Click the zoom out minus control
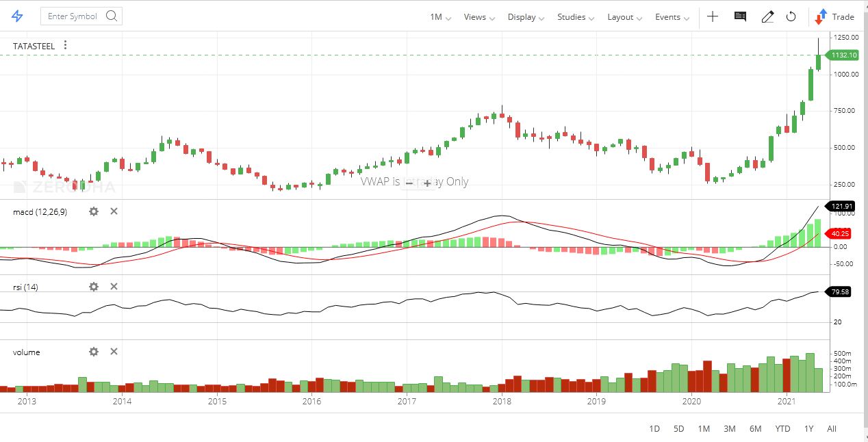 point(409,183)
